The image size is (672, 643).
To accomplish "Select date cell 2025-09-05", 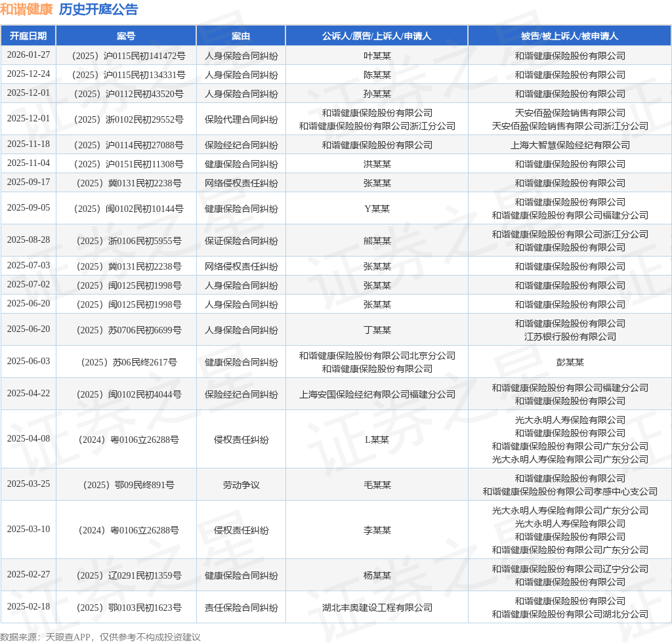I will [28, 208].
